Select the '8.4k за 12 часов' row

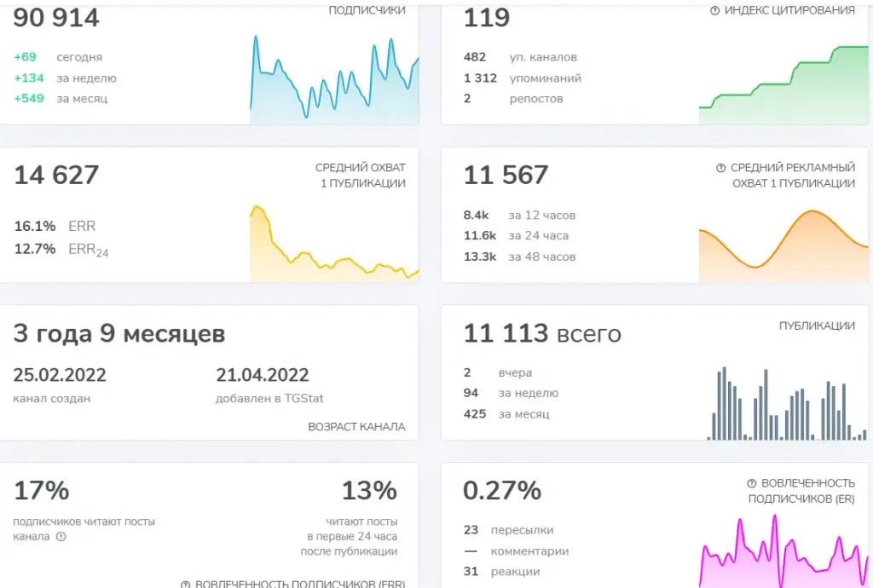[519, 215]
